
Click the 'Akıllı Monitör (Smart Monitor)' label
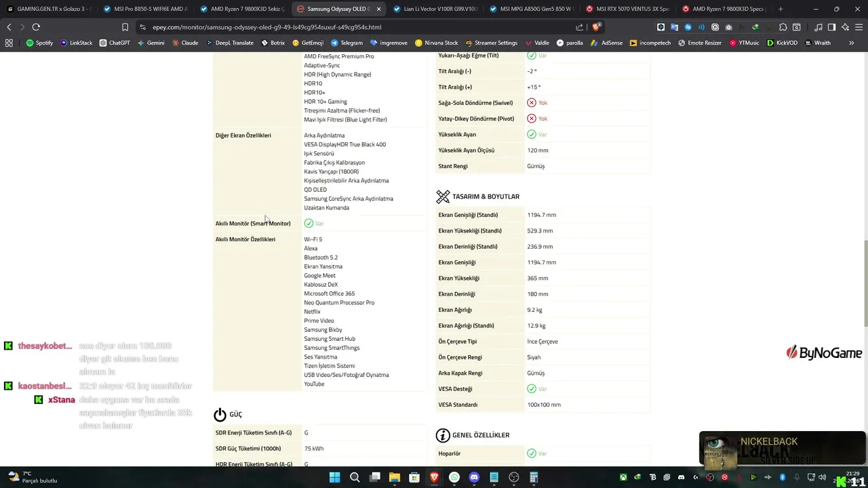click(x=253, y=224)
